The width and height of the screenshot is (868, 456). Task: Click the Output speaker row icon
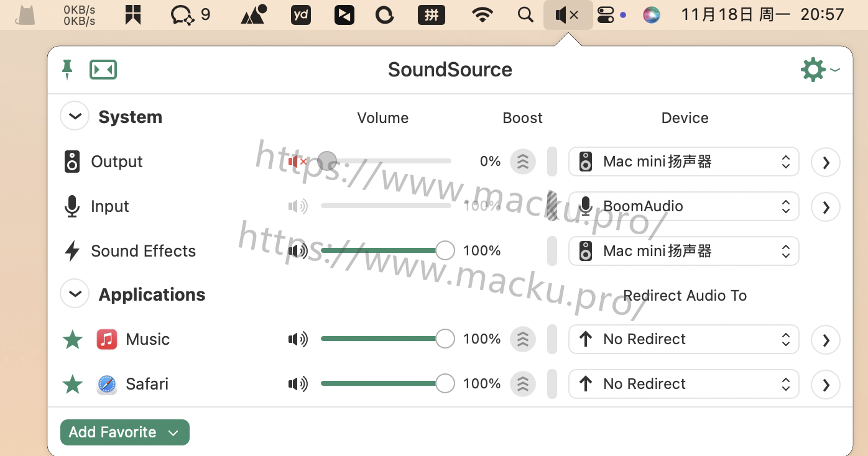pyautogui.click(x=72, y=162)
